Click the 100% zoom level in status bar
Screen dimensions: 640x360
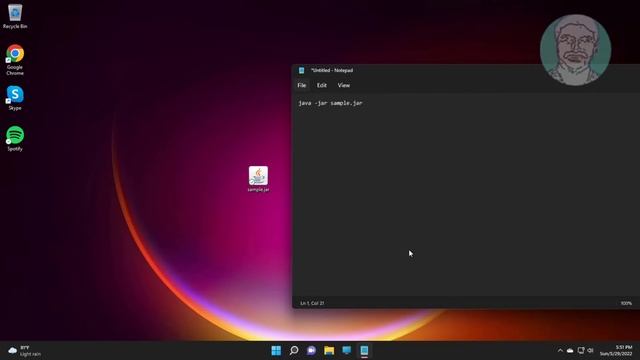pos(626,303)
